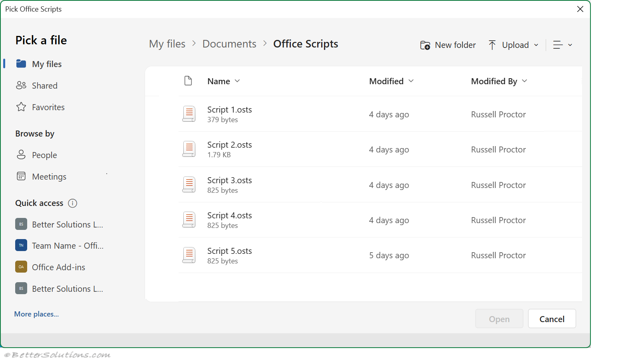Browse by People in sidebar
The height and width of the screenshot is (364, 622).
44,155
